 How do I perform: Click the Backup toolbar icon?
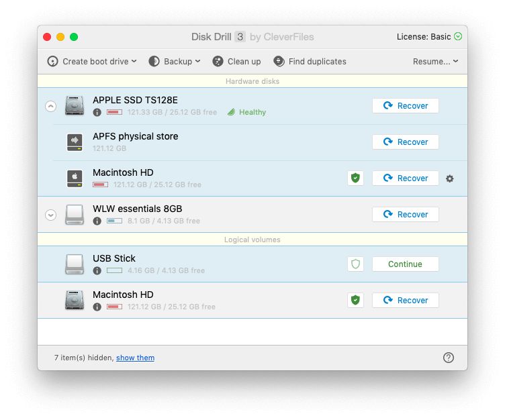click(x=154, y=61)
